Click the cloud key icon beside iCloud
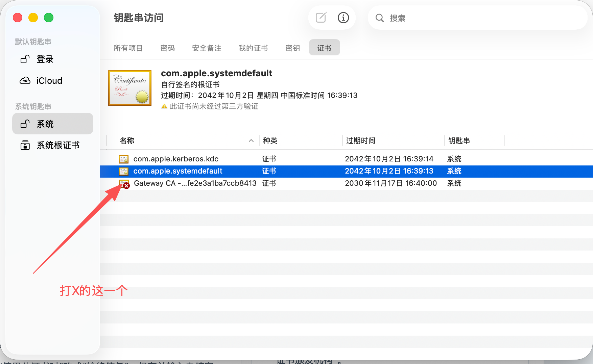Screen dimensions: 593x364 pos(25,81)
